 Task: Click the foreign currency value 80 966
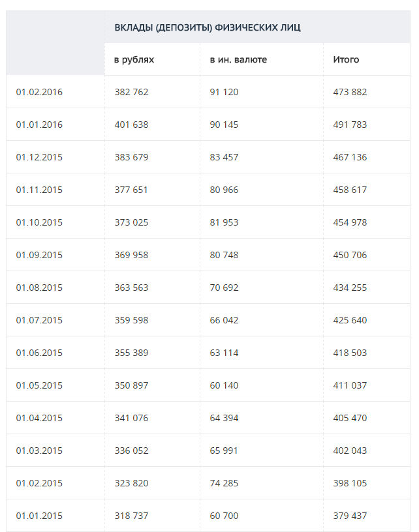point(224,190)
